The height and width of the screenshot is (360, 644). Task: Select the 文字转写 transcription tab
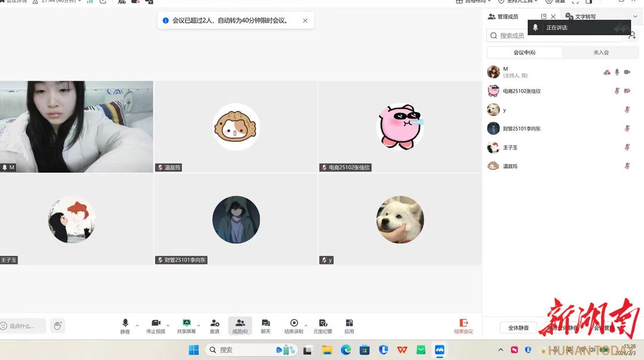[584, 17]
